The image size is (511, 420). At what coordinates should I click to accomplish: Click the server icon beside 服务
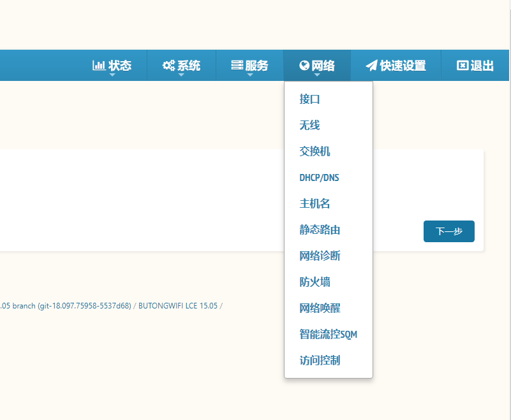(237, 66)
